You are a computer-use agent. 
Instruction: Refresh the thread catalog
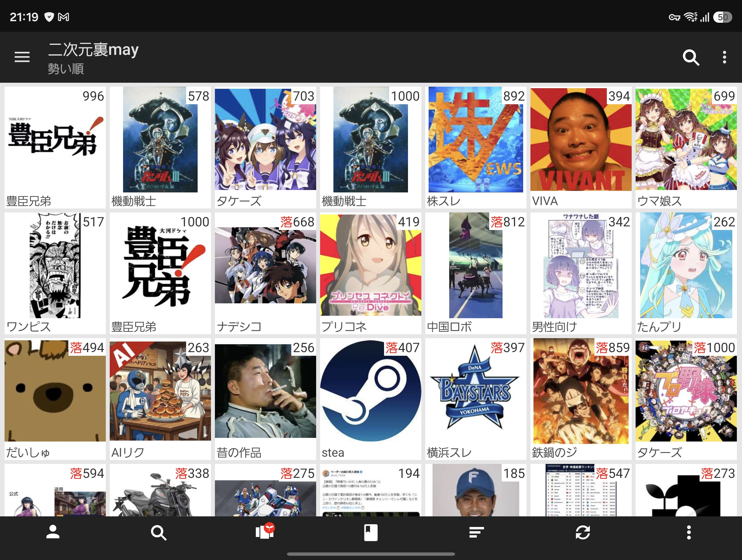pos(583,532)
